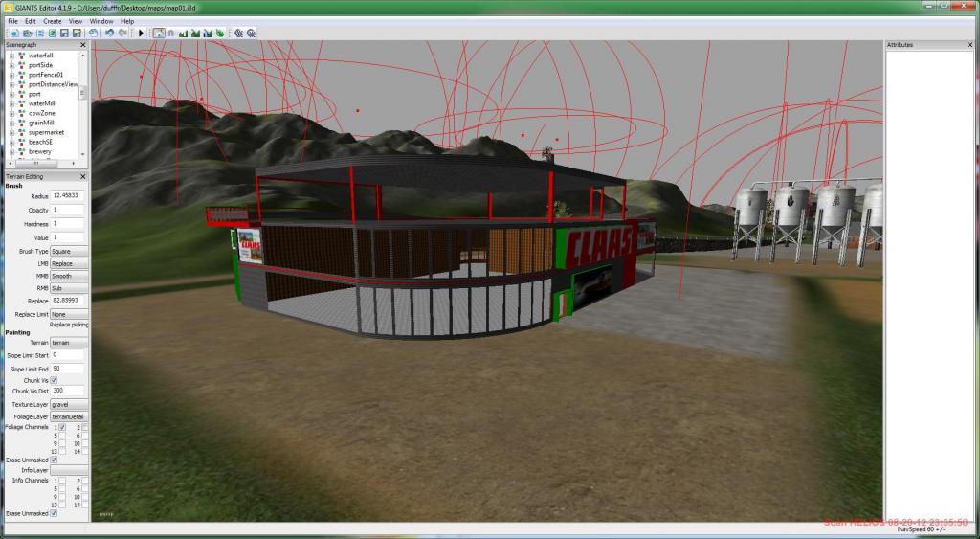
Task: Close the Scenegraph panel
Action: pyautogui.click(x=83, y=45)
